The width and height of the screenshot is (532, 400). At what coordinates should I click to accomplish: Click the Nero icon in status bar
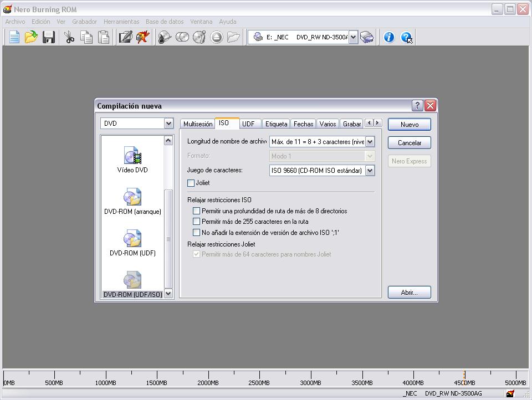click(x=510, y=393)
